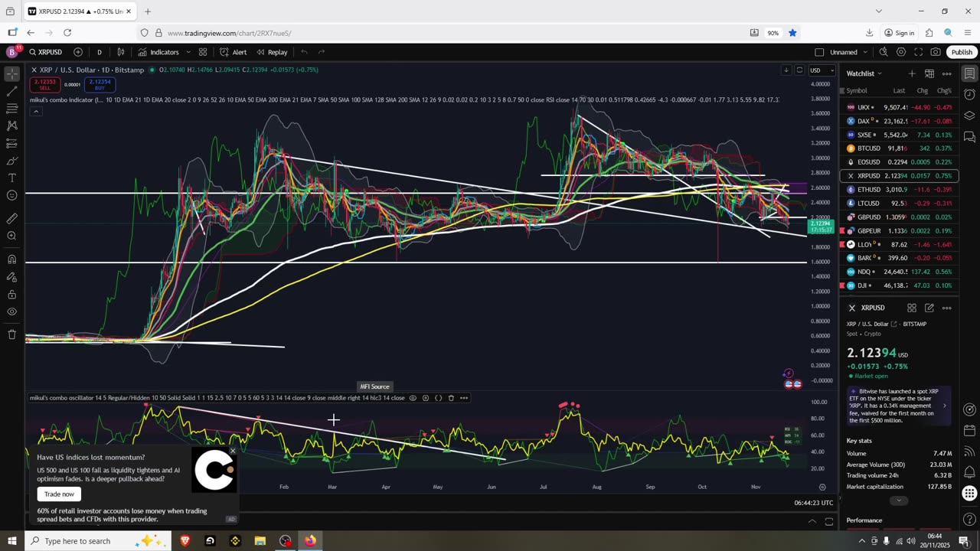The width and height of the screenshot is (980, 551).
Task: Open the Unnamed layout dropdown
Action: coord(849,52)
